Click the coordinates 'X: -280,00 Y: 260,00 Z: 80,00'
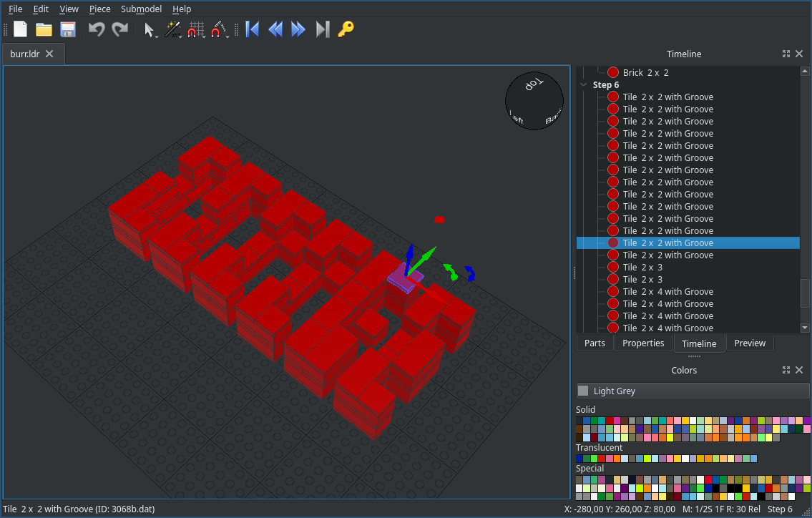This screenshot has width=812, height=518. [x=620, y=509]
